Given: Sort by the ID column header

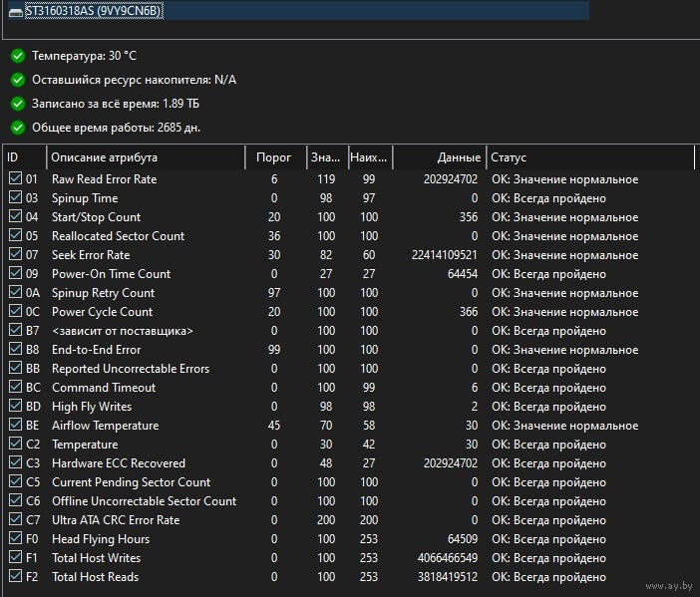Looking at the screenshot, I should click(24, 157).
